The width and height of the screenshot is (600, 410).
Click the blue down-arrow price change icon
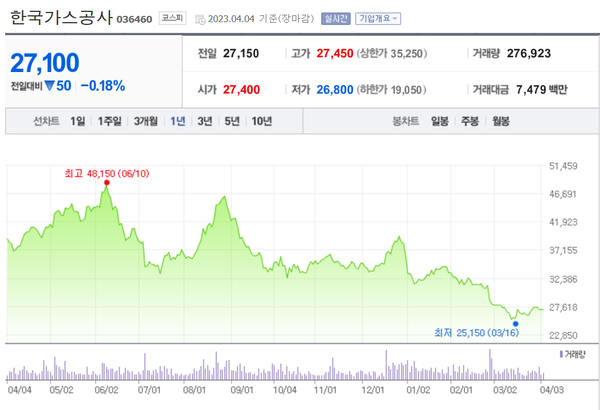point(48,86)
